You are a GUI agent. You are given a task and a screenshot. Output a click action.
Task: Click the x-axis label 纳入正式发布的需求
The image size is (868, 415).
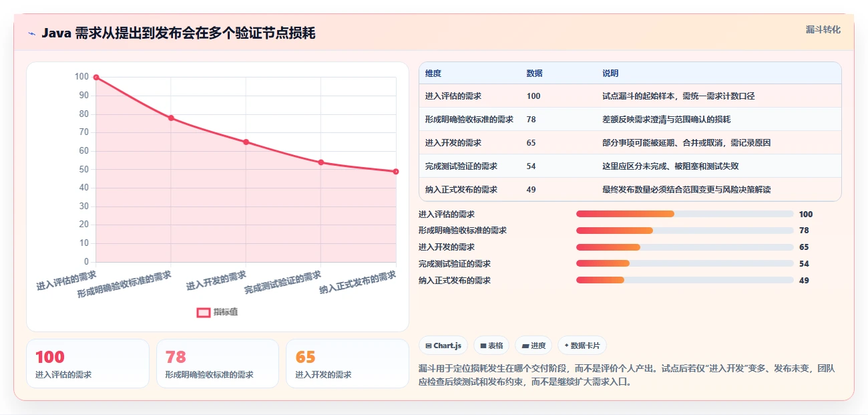pos(358,282)
